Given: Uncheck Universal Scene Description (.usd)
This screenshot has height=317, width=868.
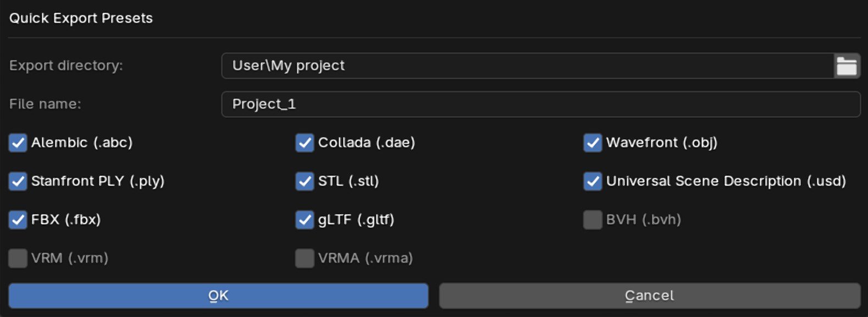Looking at the screenshot, I should pos(592,181).
